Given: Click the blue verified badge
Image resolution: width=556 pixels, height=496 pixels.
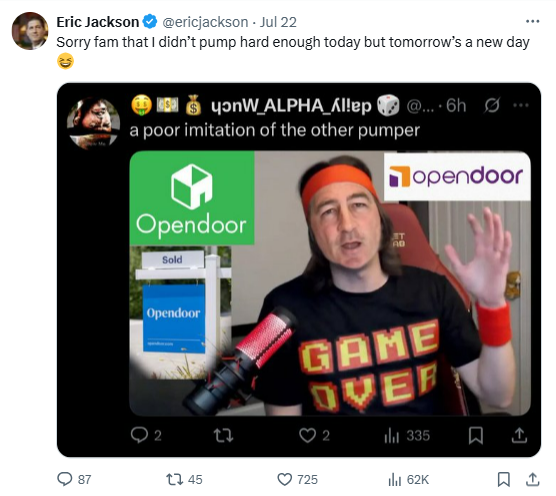Looking at the screenshot, I should [150, 22].
